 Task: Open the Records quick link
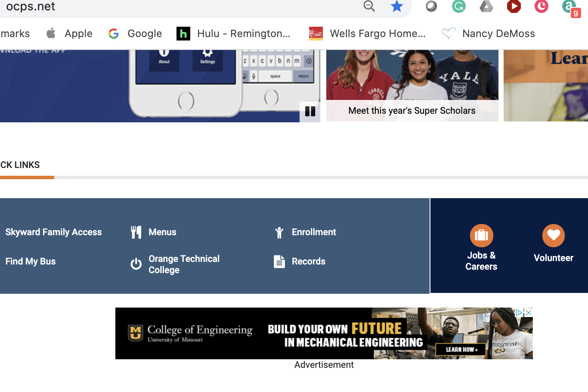(309, 261)
